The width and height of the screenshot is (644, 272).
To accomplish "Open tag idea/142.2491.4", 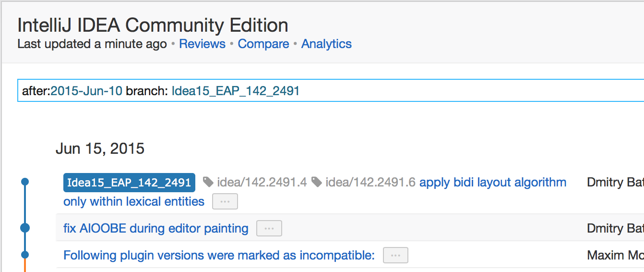I will [x=262, y=182].
